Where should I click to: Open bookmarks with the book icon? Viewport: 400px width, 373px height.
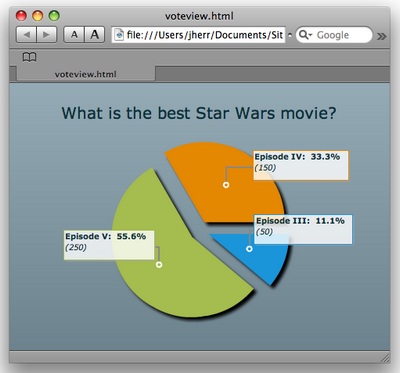[29, 57]
